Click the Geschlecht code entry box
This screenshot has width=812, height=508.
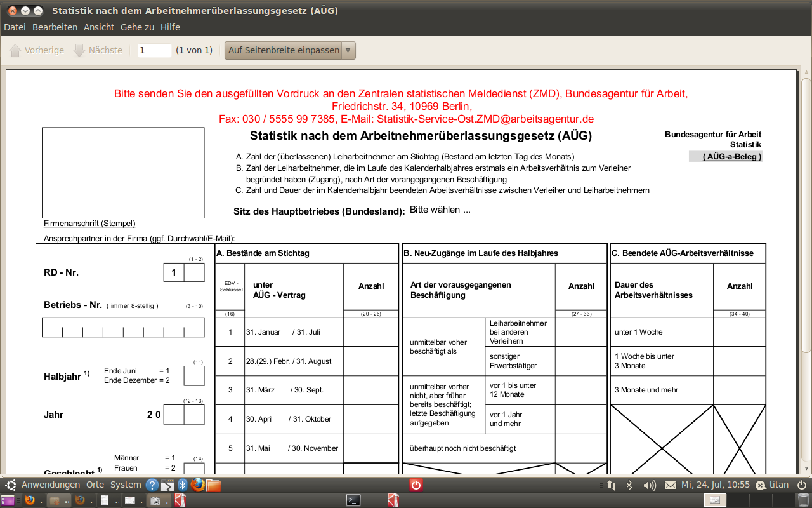tap(193, 469)
